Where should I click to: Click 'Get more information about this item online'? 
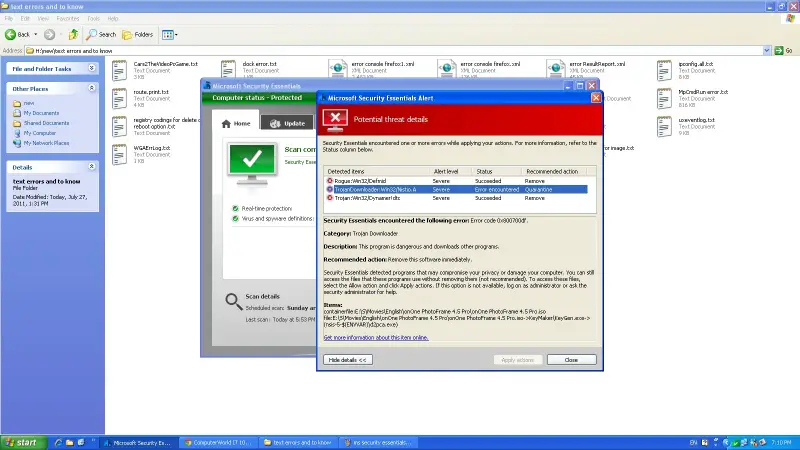376,338
